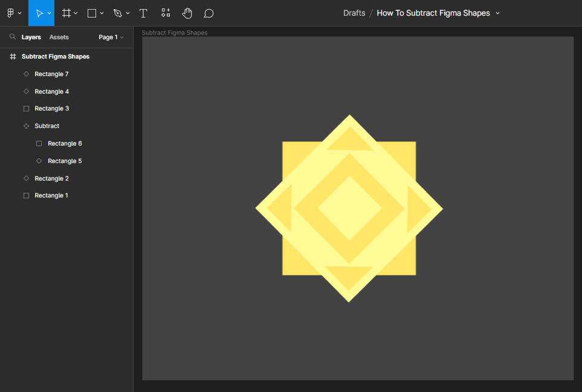Screen dimensions: 582x392
Task: Click the Subtract Figma Shapes frame label
Action: pyautogui.click(x=175, y=33)
